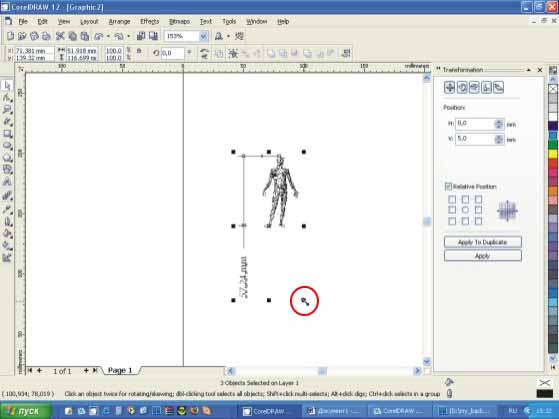Select the Zoom tool in toolbox

click(7, 109)
